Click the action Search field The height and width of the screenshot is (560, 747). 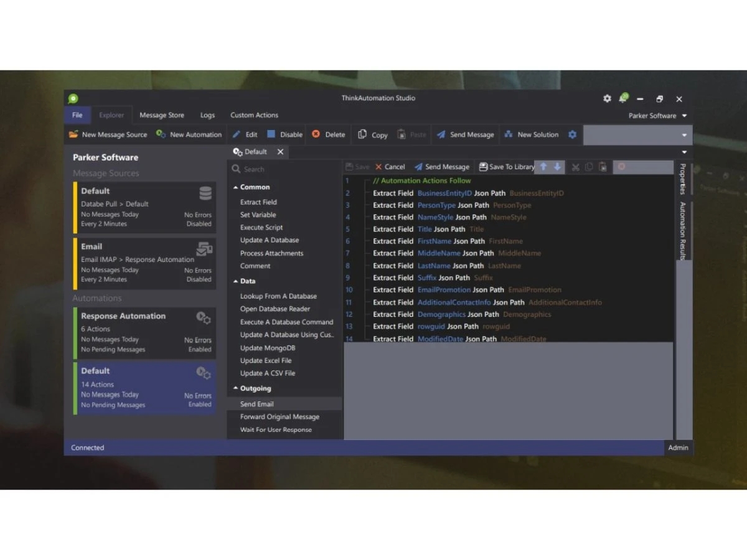[284, 169]
